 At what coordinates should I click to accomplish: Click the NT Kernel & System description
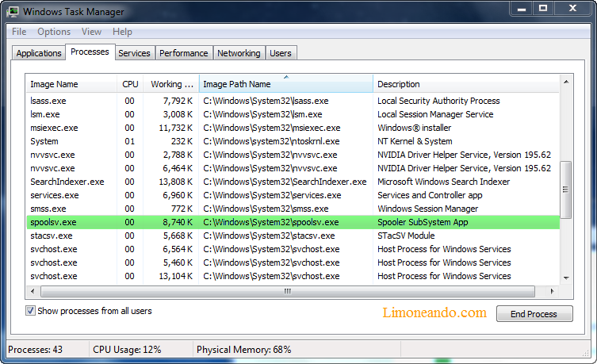[415, 141]
